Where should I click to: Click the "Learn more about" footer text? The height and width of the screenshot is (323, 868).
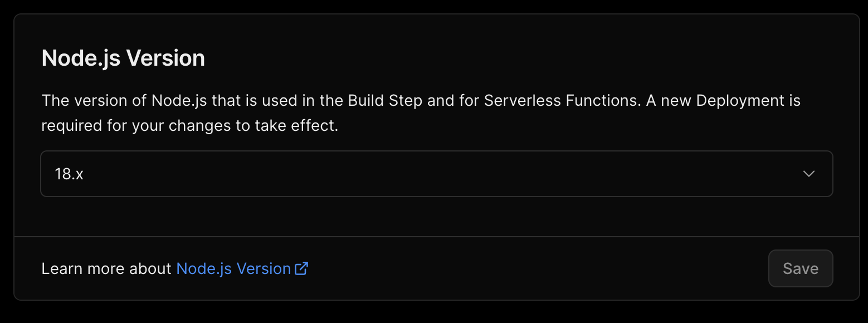click(106, 268)
